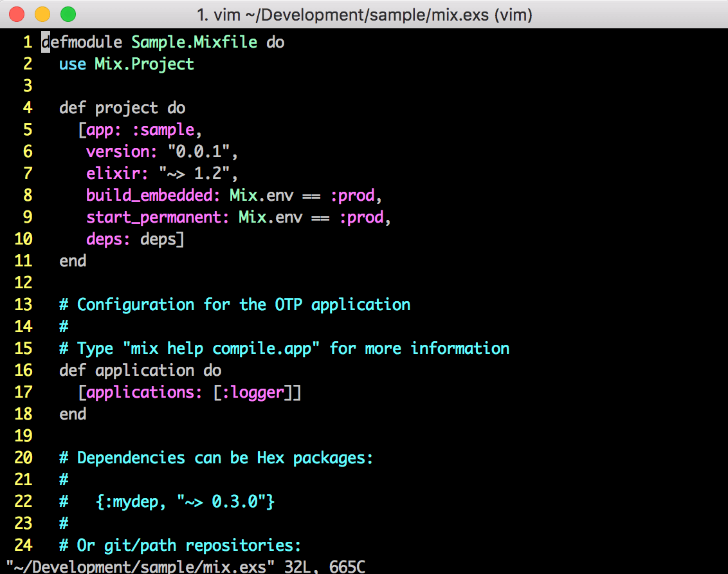
Task: Click the OTP application comment
Action: click(x=234, y=304)
